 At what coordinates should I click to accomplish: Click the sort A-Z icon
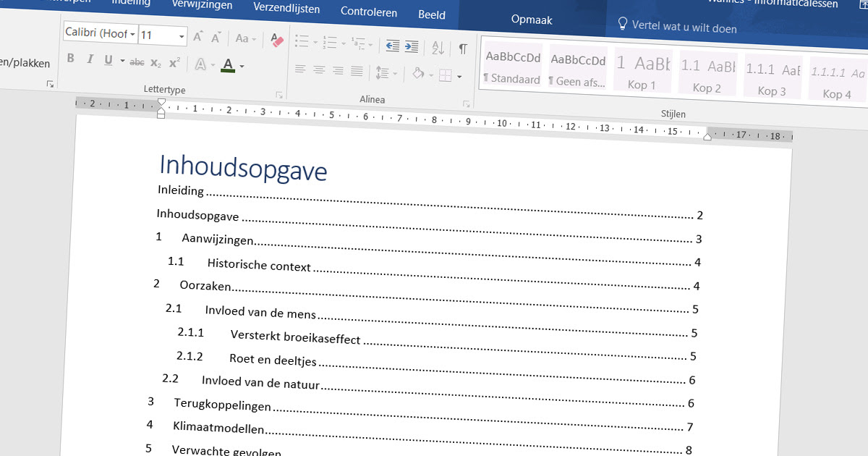[x=438, y=48]
